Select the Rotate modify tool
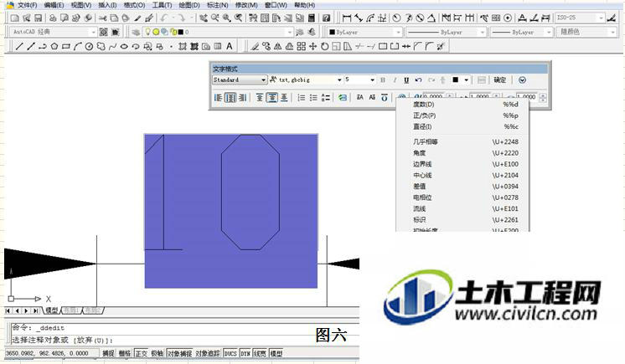Screen dimensions: 625x364 (324, 47)
